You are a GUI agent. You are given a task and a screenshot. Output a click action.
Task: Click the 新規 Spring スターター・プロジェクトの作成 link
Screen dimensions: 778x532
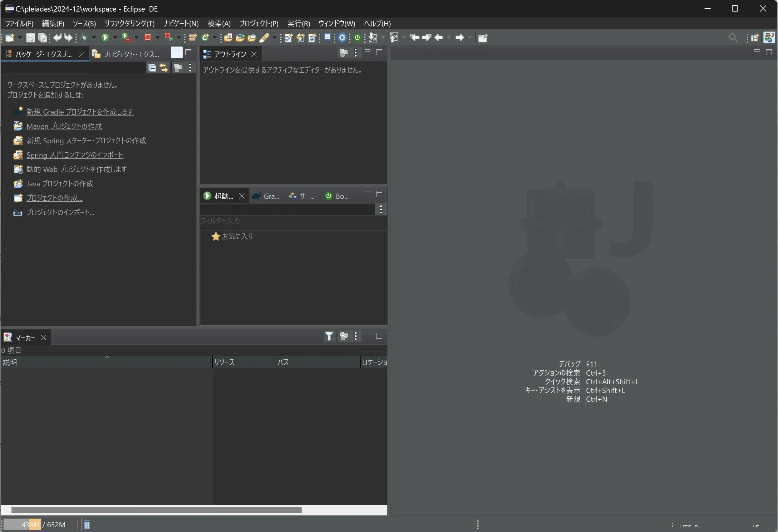tap(87, 140)
